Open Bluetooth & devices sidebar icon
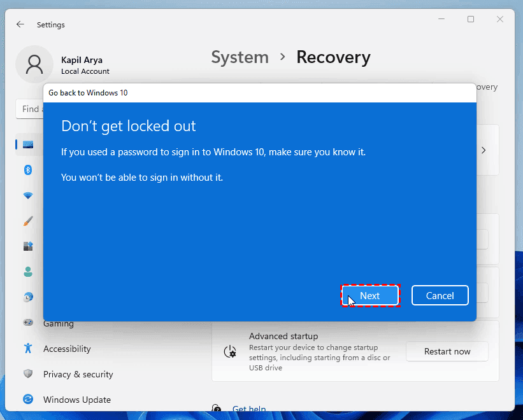 tap(28, 170)
